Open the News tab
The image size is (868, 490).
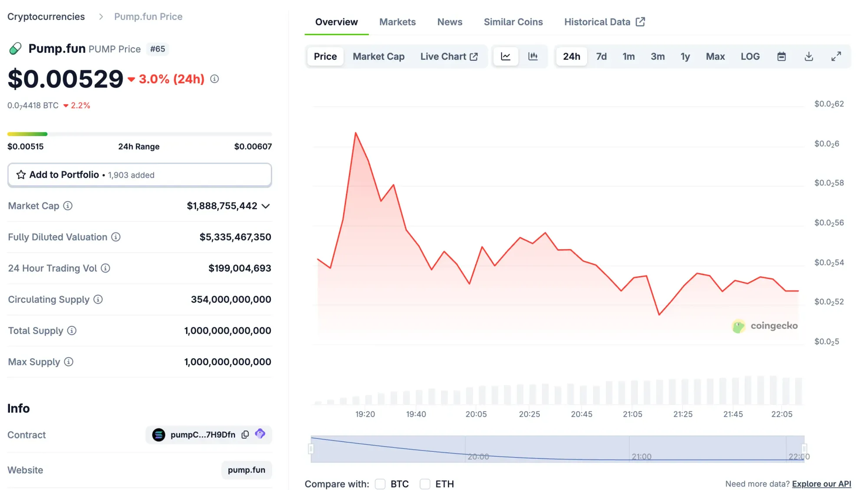[x=450, y=22]
